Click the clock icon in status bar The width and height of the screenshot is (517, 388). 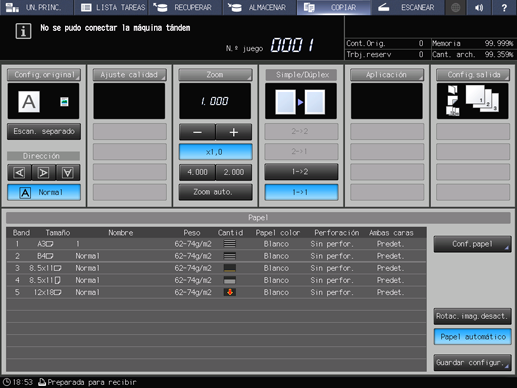[7, 382]
